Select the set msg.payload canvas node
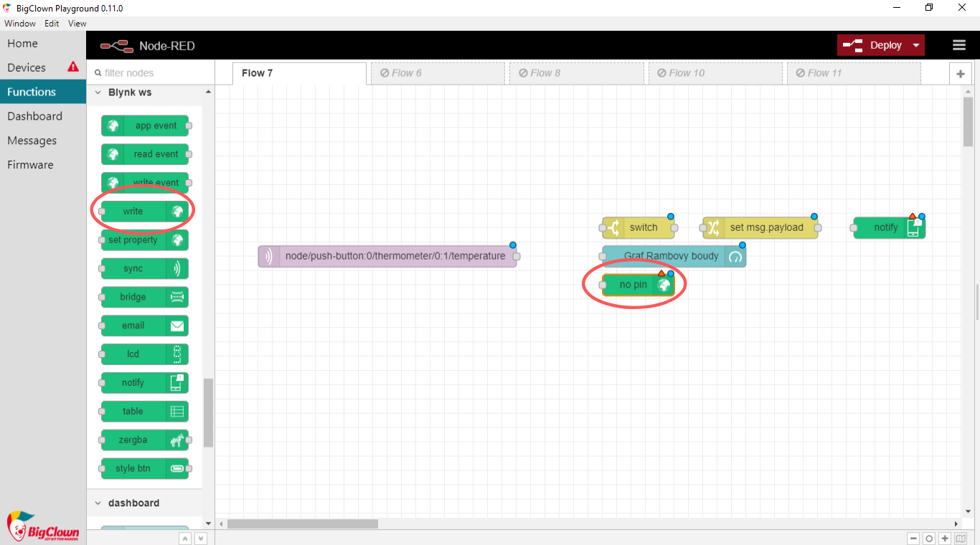 760,228
